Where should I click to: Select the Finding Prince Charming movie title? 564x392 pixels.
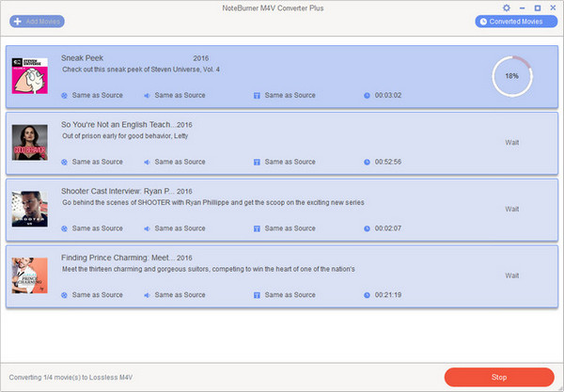[115, 258]
